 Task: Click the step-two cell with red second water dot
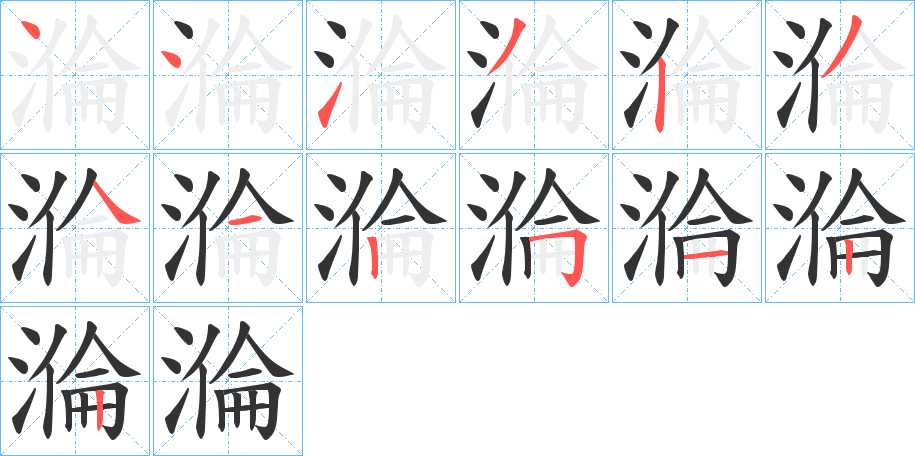pos(228,75)
